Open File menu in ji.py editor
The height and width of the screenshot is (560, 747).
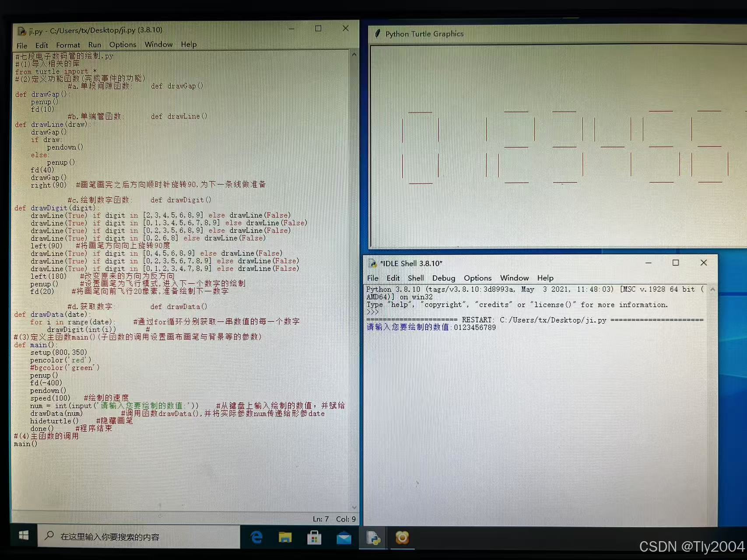tap(22, 45)
